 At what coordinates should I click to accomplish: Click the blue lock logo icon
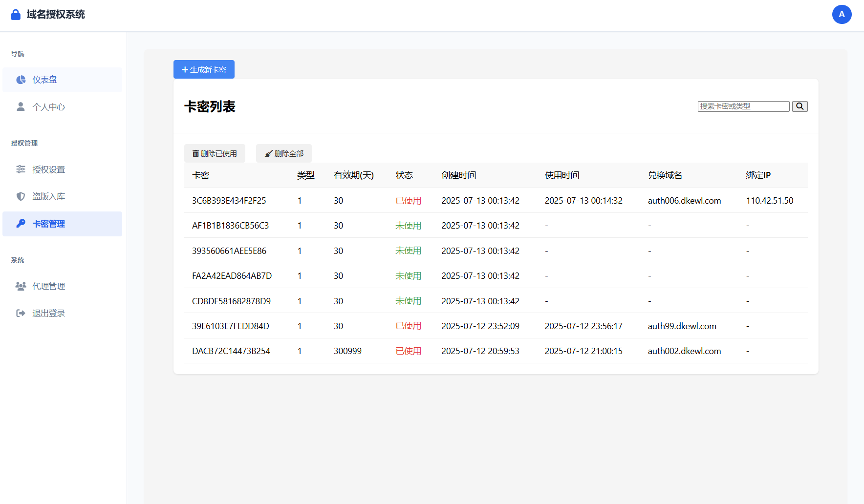(16, 15)
